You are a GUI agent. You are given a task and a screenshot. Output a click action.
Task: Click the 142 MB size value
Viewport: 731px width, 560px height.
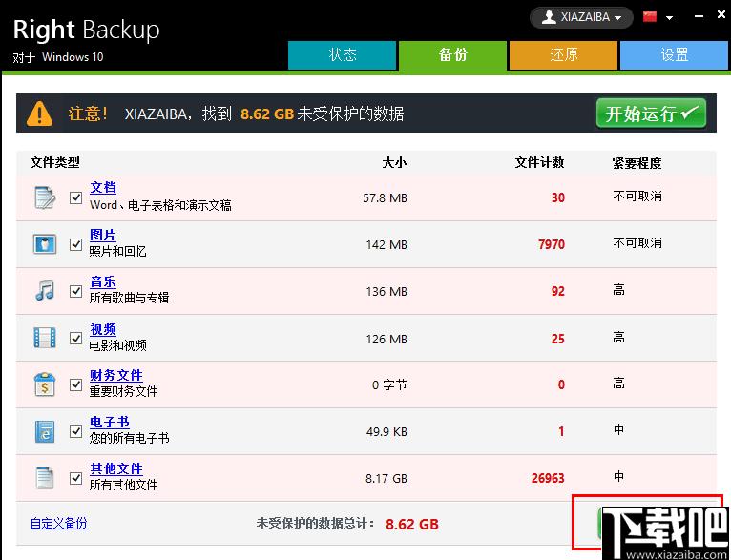coord(386,244)
